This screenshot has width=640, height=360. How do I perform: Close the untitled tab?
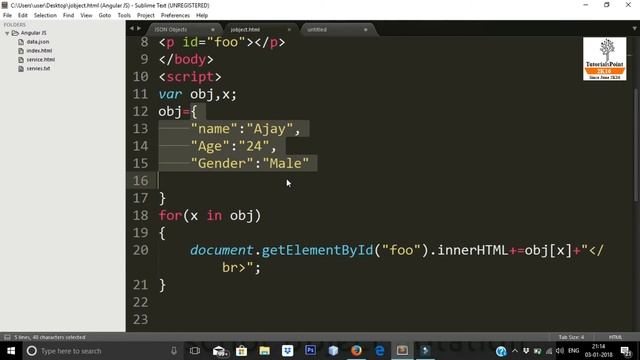coord(365,29)
